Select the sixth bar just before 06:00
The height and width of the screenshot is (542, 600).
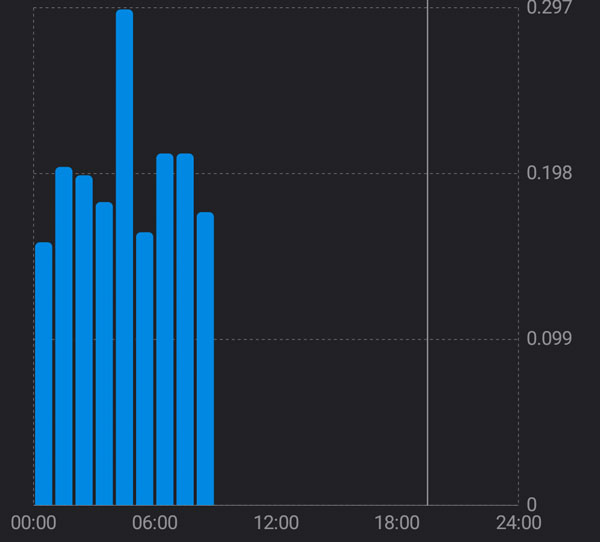pyautogui.click(x=144, y=369)
